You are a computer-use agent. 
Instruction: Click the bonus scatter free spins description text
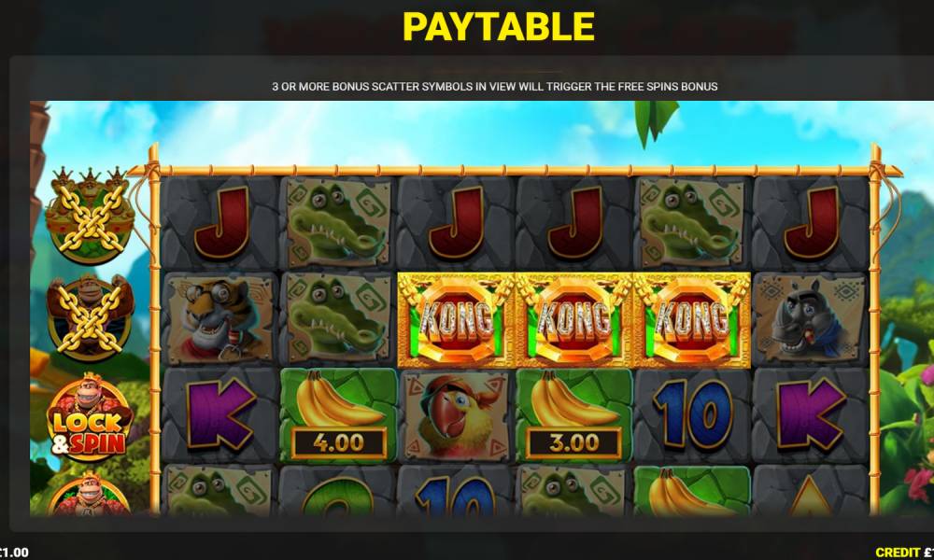coord(494,86)
